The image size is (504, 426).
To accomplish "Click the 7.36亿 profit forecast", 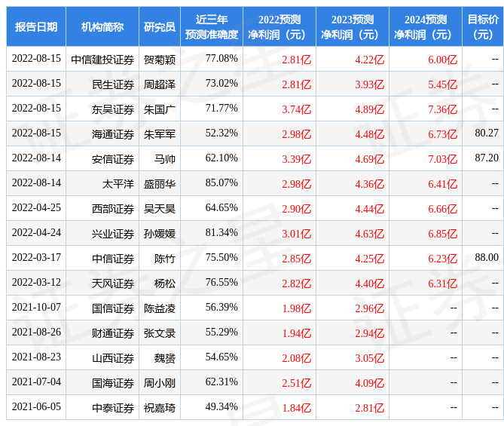I will 443,109.
